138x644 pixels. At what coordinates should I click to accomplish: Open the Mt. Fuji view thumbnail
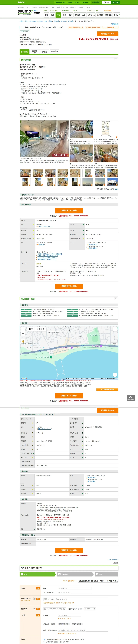tap(88, 182)
